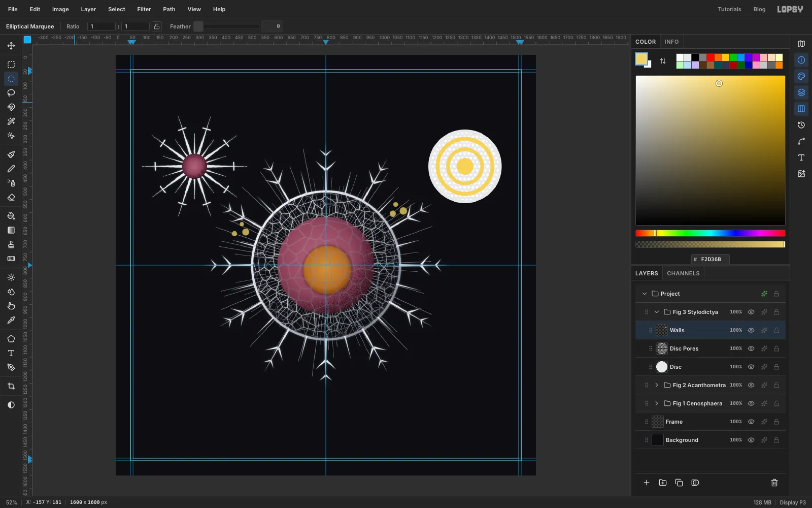Expand the Fig 2 Acanthometra group
This screenshot has height=508, width=812.
click(x=657, y=385)
